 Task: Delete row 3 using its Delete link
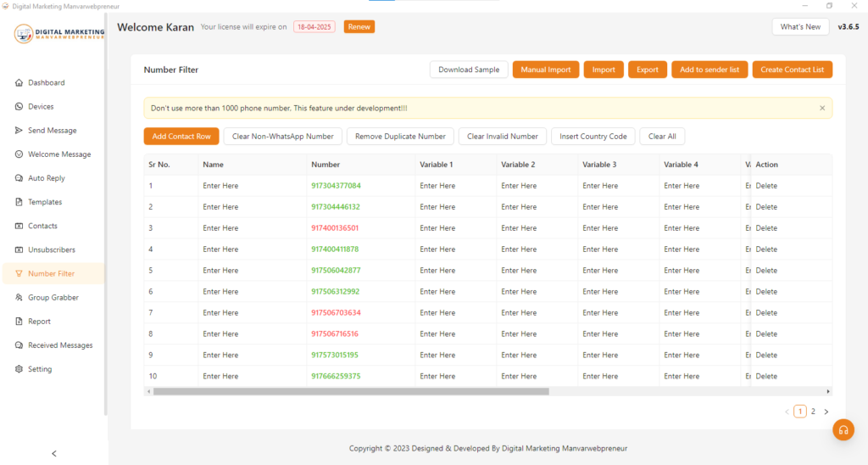pyautogui.click(x=766, y=228)
